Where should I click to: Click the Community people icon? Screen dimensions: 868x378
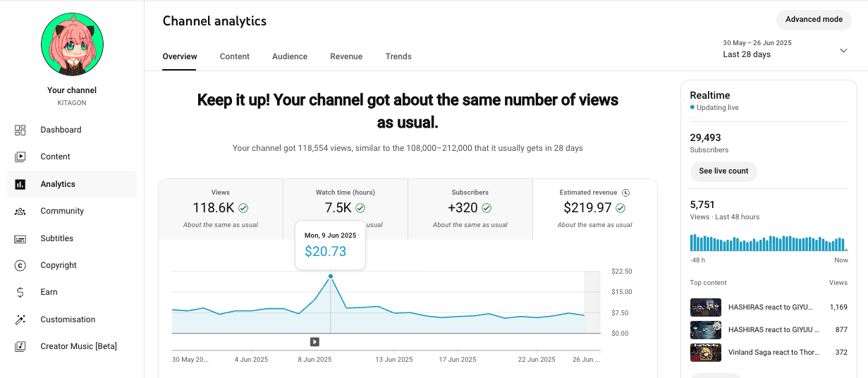tap(20, 211)
